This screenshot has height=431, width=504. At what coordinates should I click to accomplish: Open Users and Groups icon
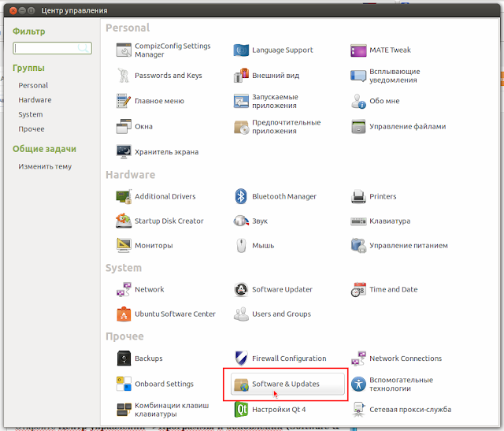(x=241, y=314)
